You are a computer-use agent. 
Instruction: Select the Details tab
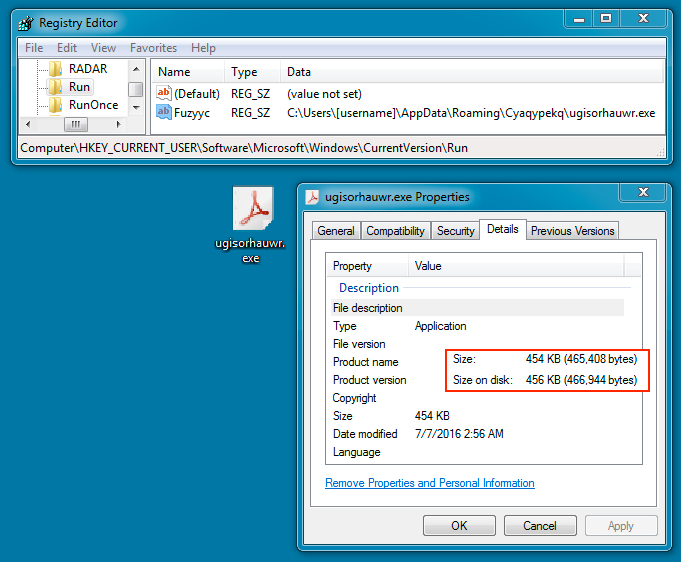tap(503, 229)
